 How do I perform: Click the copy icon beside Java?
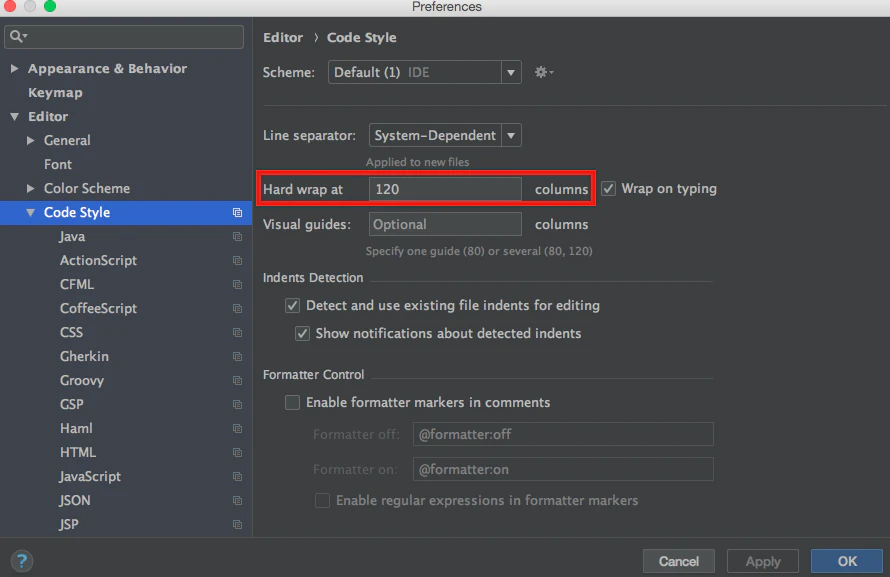tap(237, 237)
